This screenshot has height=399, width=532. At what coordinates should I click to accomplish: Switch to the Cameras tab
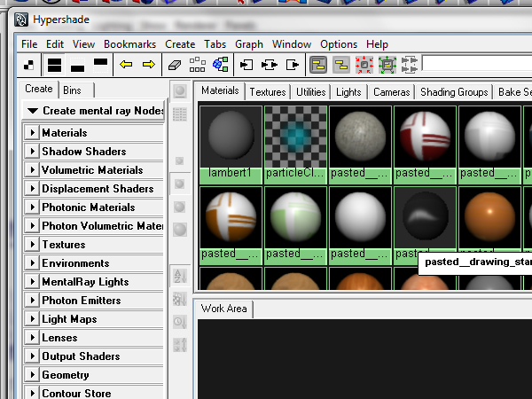392,92
